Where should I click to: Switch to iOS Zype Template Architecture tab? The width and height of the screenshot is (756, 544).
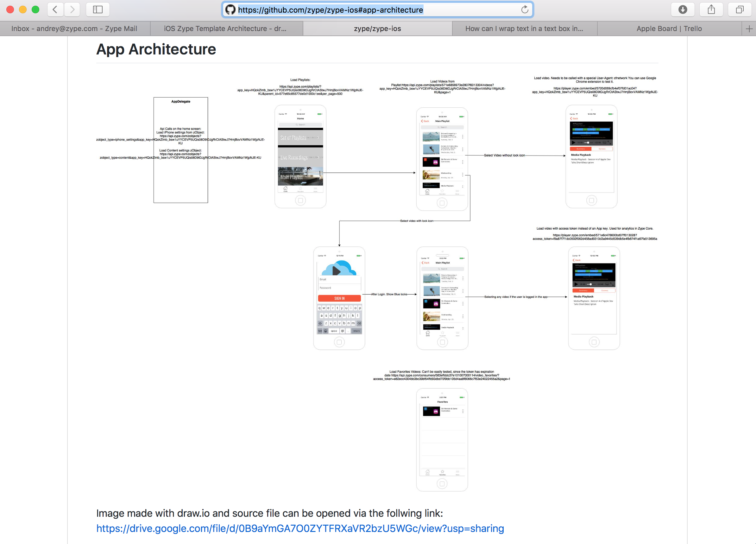(x=225, y=29)
